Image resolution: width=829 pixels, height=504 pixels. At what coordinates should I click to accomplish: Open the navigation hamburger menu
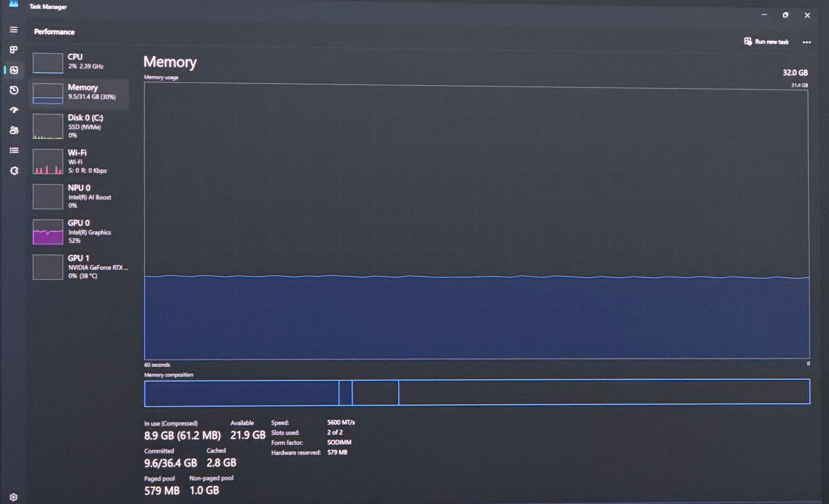[14, 30]
